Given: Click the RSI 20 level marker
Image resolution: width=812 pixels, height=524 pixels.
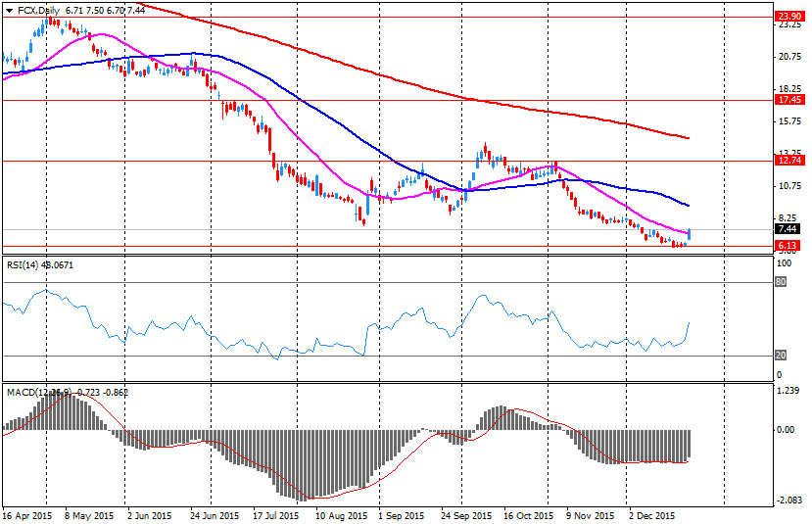Looking at the screenshot, I should [x=781, y=356].
